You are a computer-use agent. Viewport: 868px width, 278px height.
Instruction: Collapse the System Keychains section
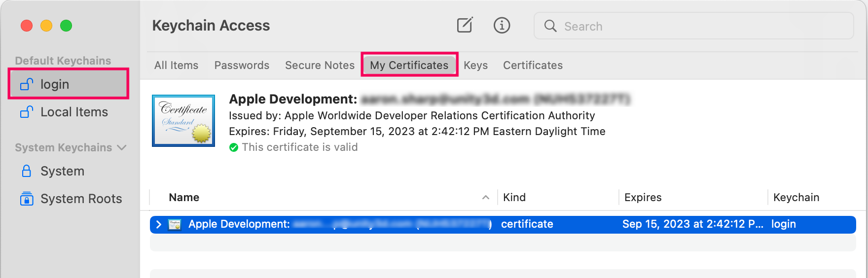tap(122, 148)
